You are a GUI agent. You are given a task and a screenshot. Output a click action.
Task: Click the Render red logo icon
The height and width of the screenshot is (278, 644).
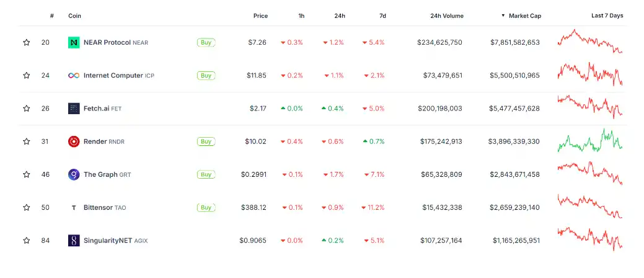(x=74, y=141)
